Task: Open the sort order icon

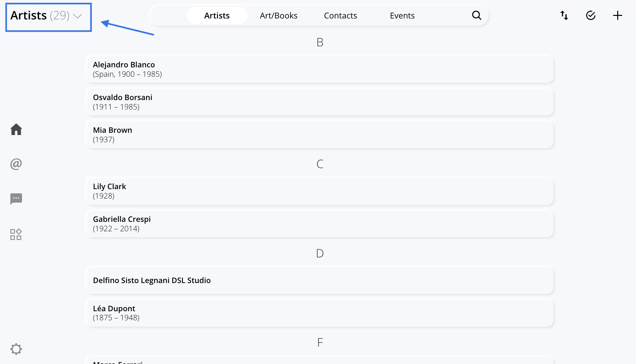Action: (x=564, y=15)
